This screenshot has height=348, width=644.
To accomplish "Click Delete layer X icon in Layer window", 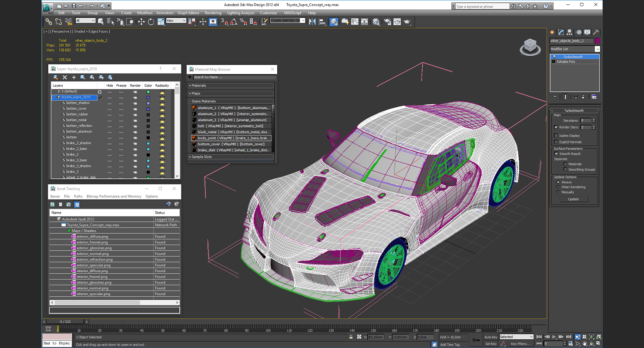I will 65,77.
